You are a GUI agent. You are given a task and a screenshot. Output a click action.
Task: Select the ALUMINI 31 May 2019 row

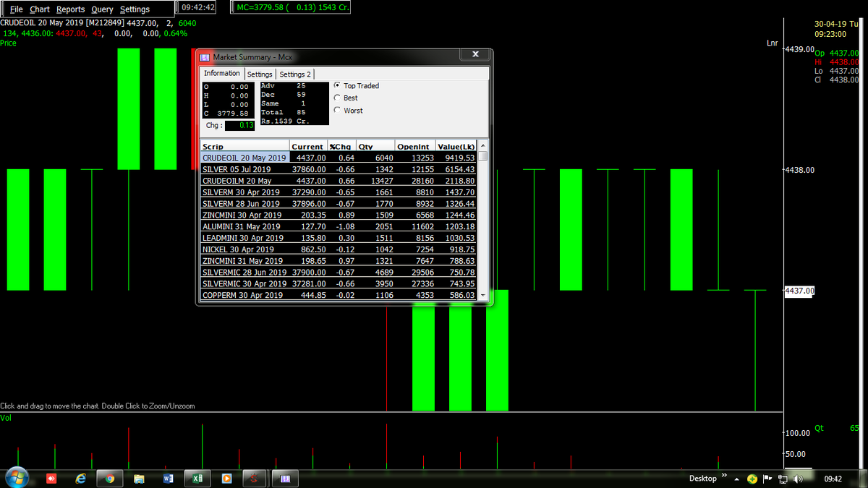[339, 226]
